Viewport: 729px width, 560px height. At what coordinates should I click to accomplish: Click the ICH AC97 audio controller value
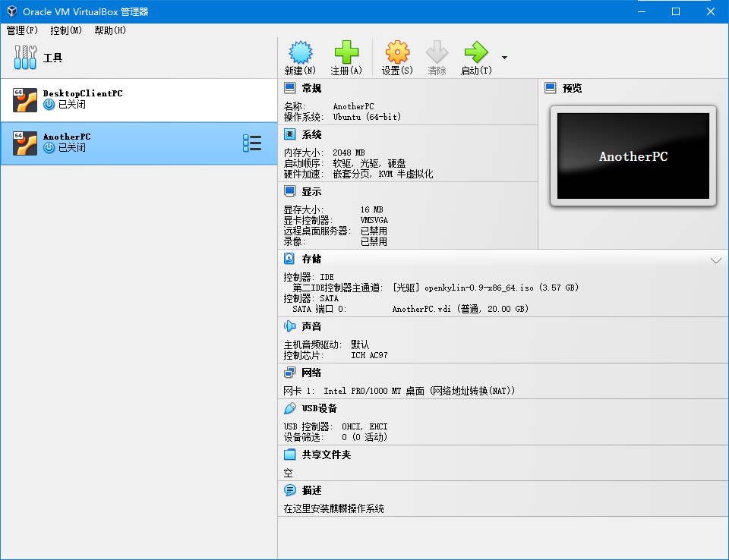click(369, 356)
